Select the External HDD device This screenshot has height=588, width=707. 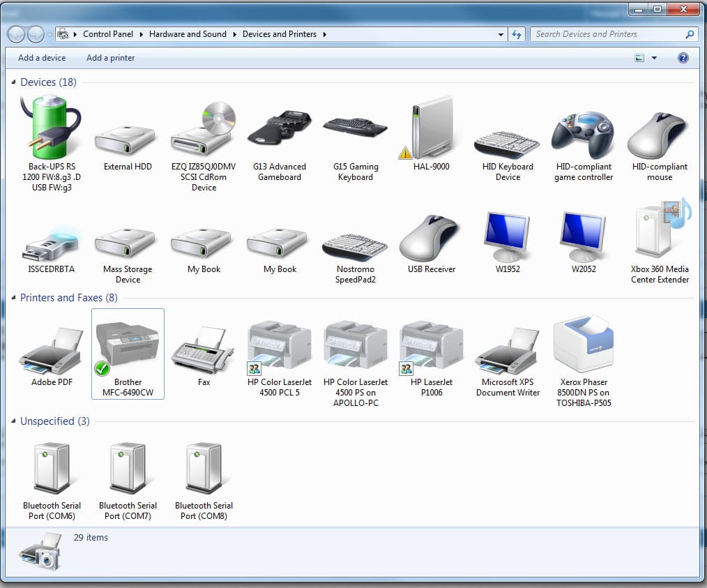128,148
